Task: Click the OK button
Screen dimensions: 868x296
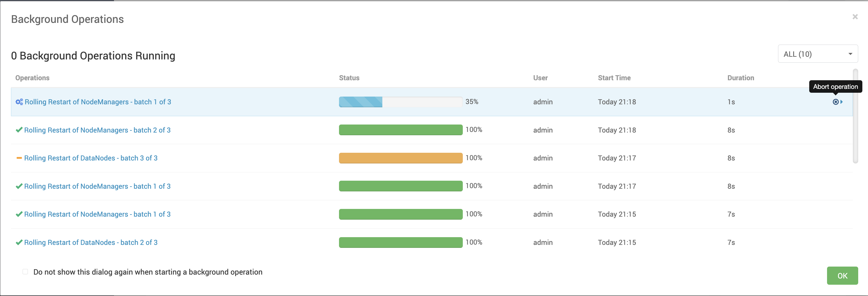Action: click(x=842, y=276)
